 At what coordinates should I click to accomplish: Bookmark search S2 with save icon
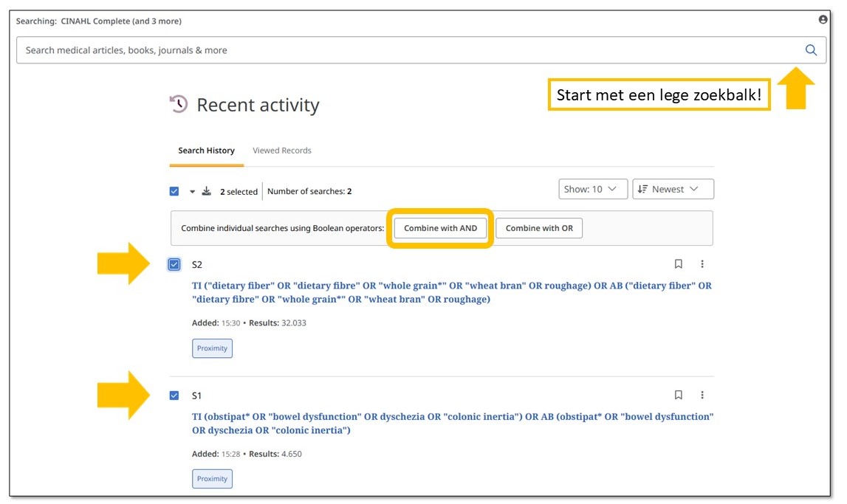coord(679,264)
